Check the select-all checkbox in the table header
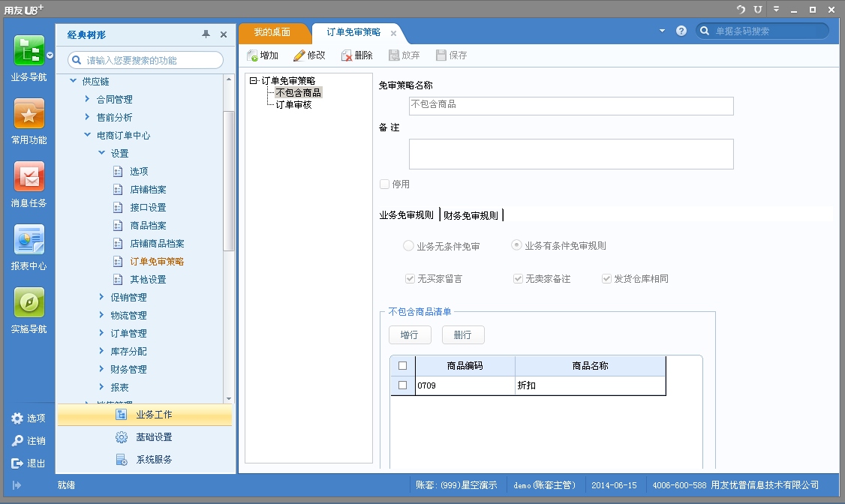Image resolution: width=845 pixels, height=504 pixels. click(402, 365)
